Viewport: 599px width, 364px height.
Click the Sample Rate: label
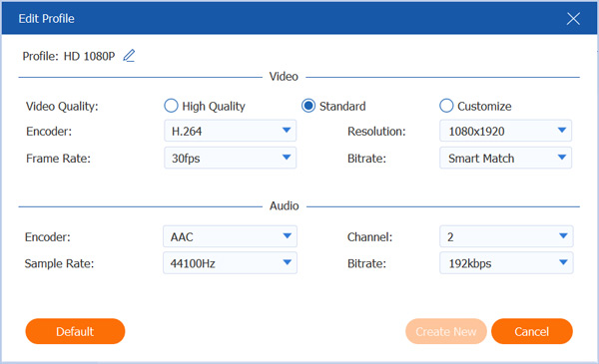(x=59, y=263)
